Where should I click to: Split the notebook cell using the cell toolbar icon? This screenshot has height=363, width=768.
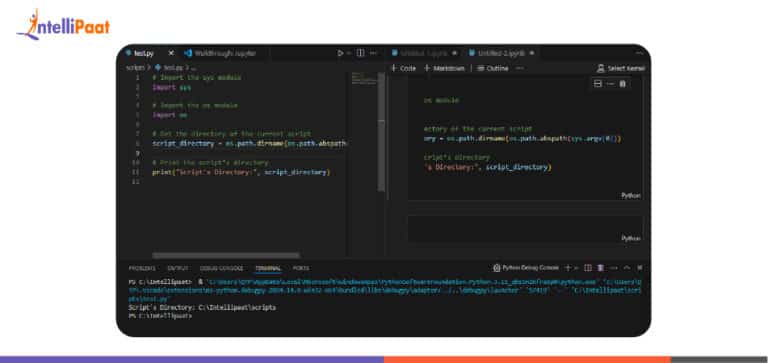pos(598,84)
